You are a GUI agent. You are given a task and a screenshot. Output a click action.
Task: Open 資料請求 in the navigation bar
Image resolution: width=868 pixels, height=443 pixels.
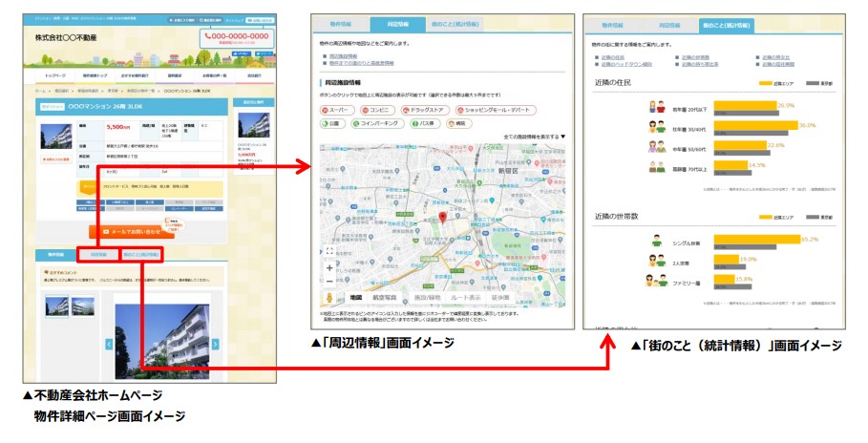pos(175,75)
